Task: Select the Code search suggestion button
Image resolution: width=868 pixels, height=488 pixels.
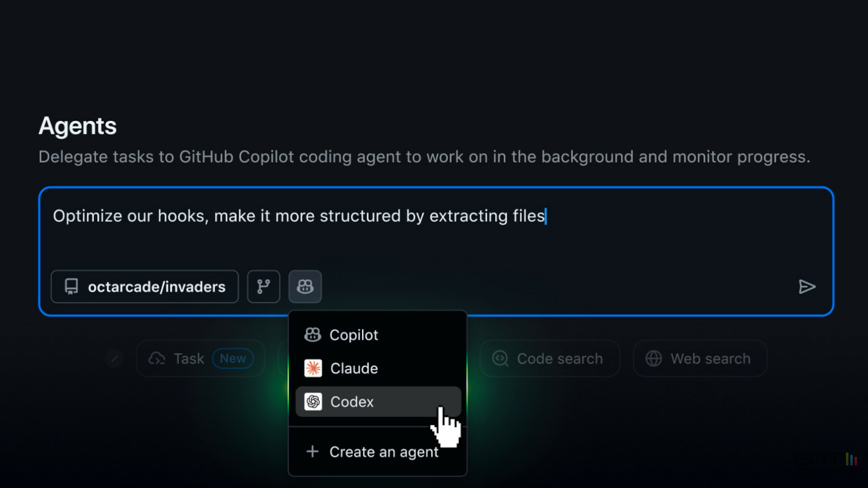Action: click(550, 358)
